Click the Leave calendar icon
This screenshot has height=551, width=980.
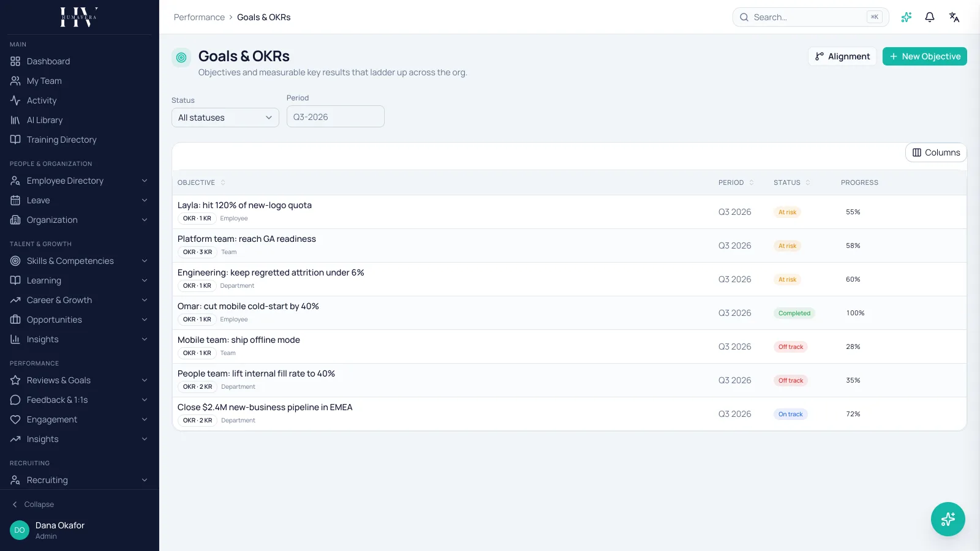point(15,200)
